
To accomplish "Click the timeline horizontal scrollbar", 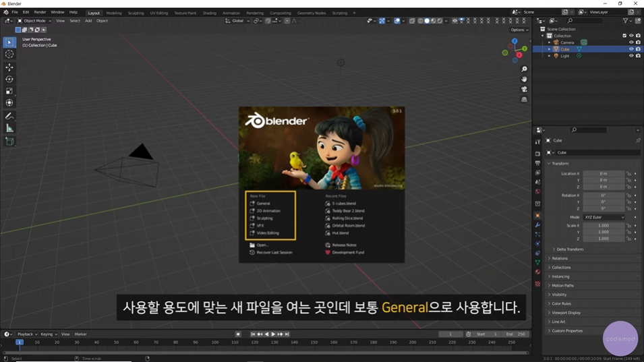I will (265, 353).
